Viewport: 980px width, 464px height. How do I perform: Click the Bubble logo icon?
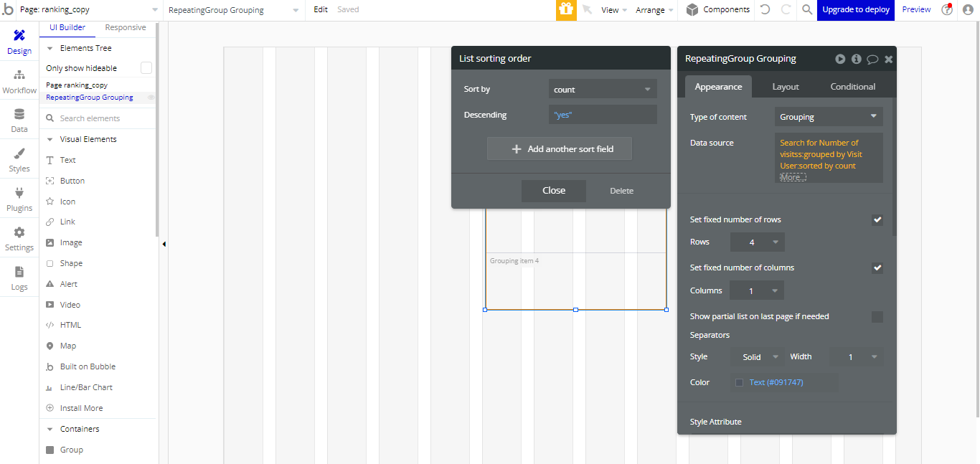pyautogui.click(x=8, y=10)
